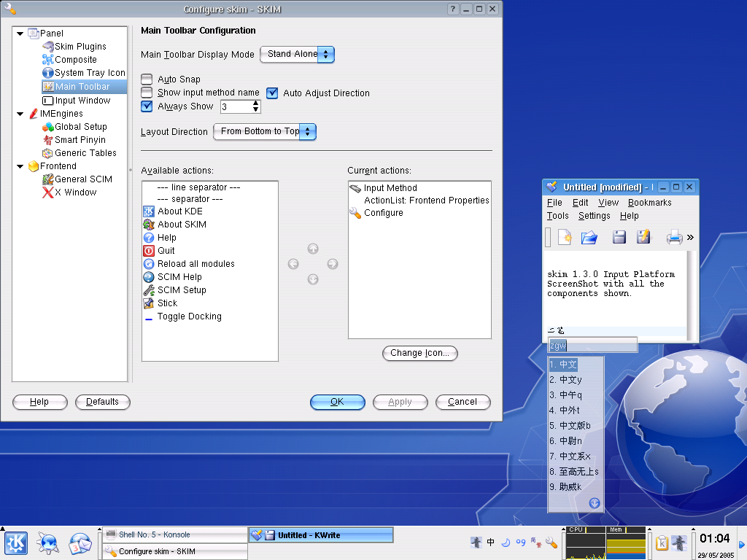Select About KDE in available actions

173,211
